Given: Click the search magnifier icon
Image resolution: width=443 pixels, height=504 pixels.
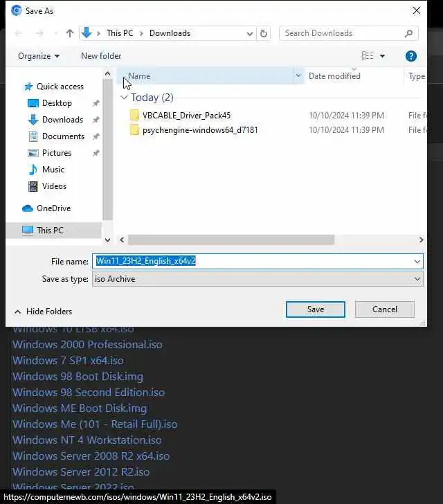Looking at the screenshot, I should click(x=408, y=33).
